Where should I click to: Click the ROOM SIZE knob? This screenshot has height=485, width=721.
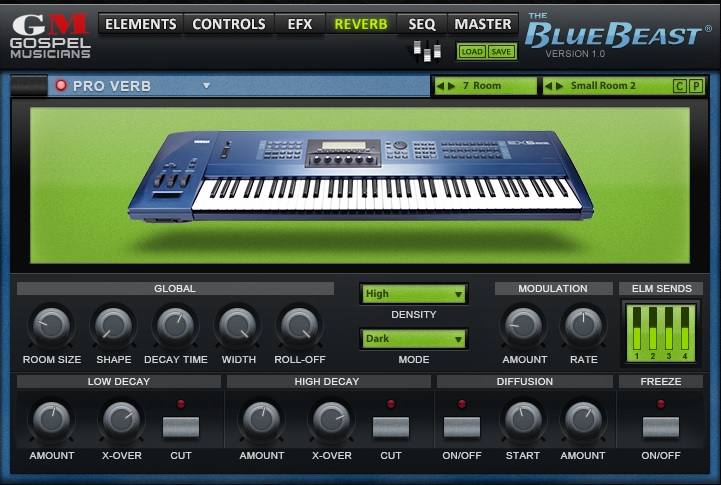(x=52, y=325)
